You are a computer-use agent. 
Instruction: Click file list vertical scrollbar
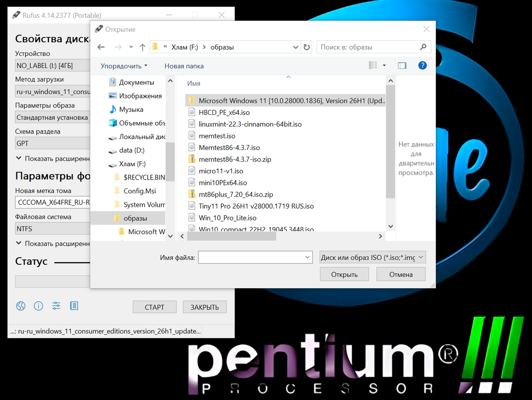(x=390, y=142)
